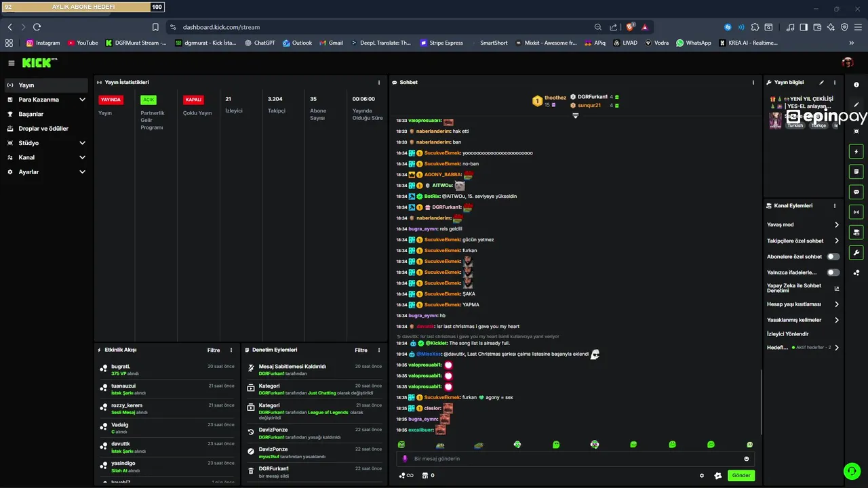Click the camera list icon in right toolbar
868x488 pixels.
(856, 232)
